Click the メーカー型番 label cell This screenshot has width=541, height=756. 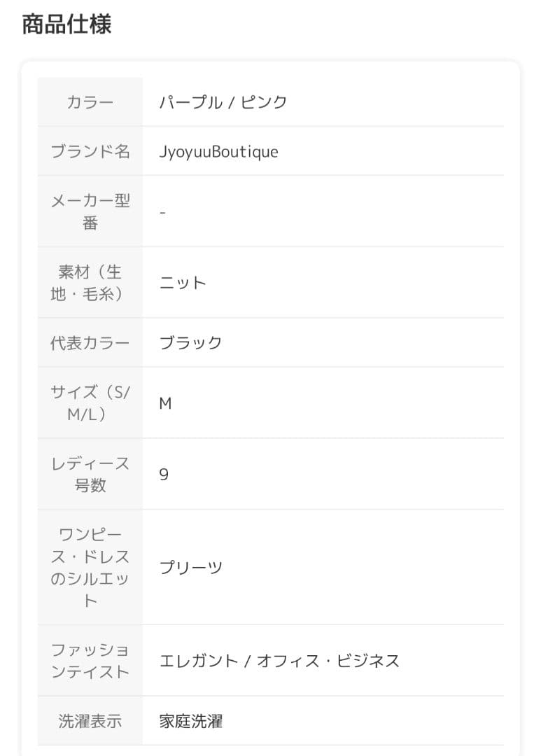pyautogui.click(x=90, y=211)
